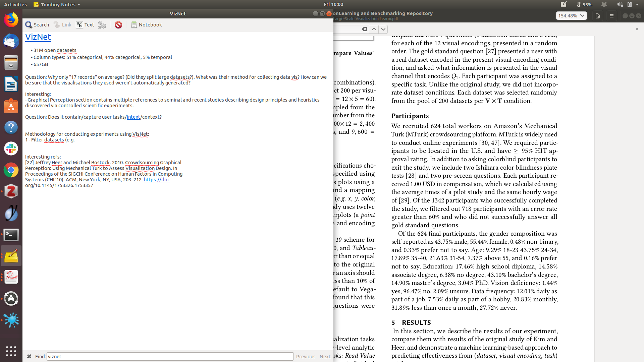Jump to previous PDF search result

pos(374,29)
